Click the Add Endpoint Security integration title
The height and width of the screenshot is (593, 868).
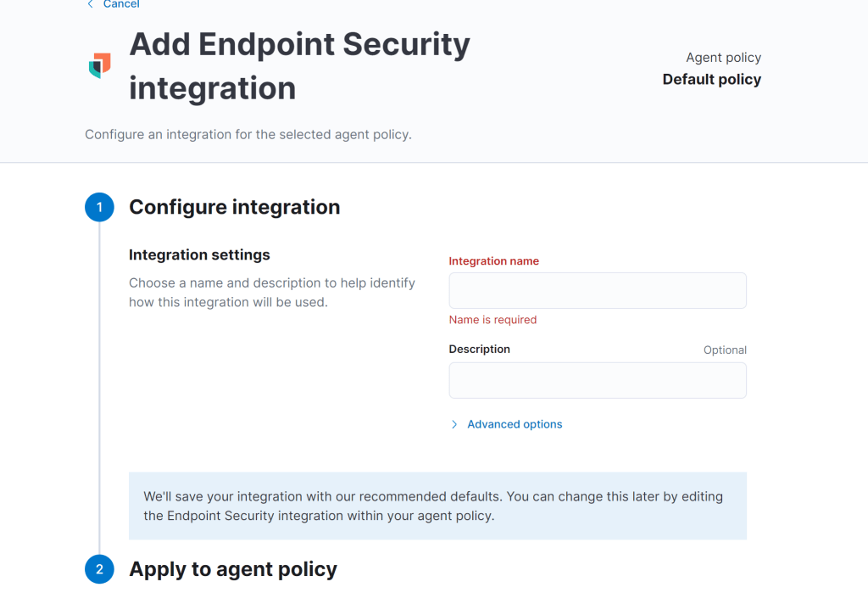pyautogui.click(x=299, y=66)
